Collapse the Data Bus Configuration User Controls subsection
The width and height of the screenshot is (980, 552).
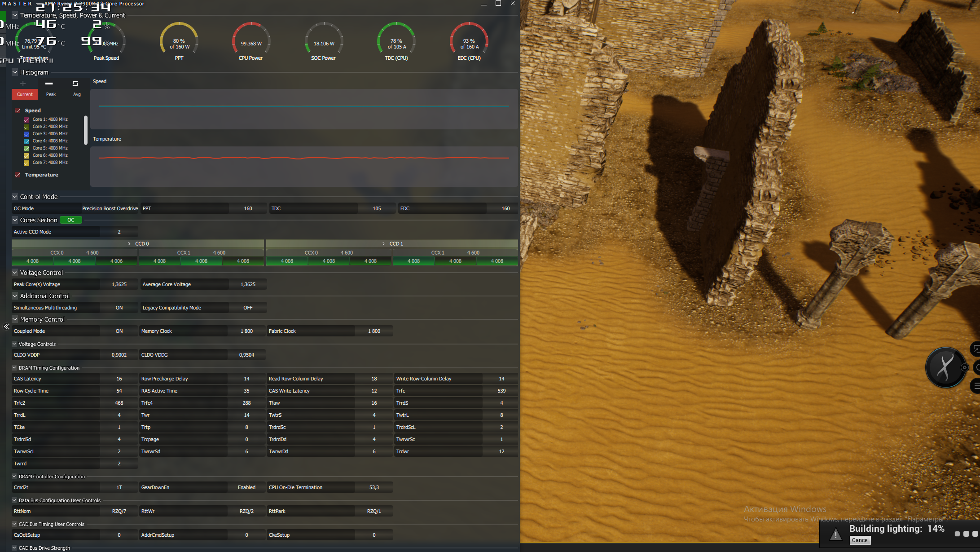click(x=14, y=500)
